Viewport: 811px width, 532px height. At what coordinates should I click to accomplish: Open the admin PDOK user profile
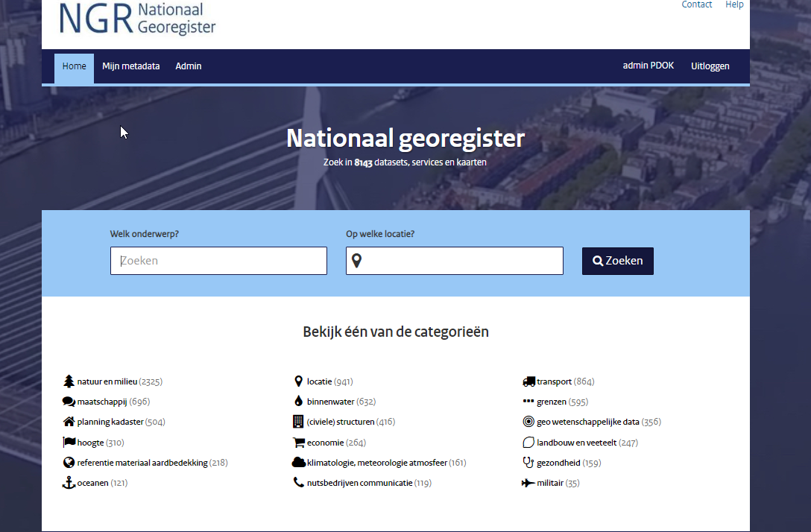(x=648, y=66)
